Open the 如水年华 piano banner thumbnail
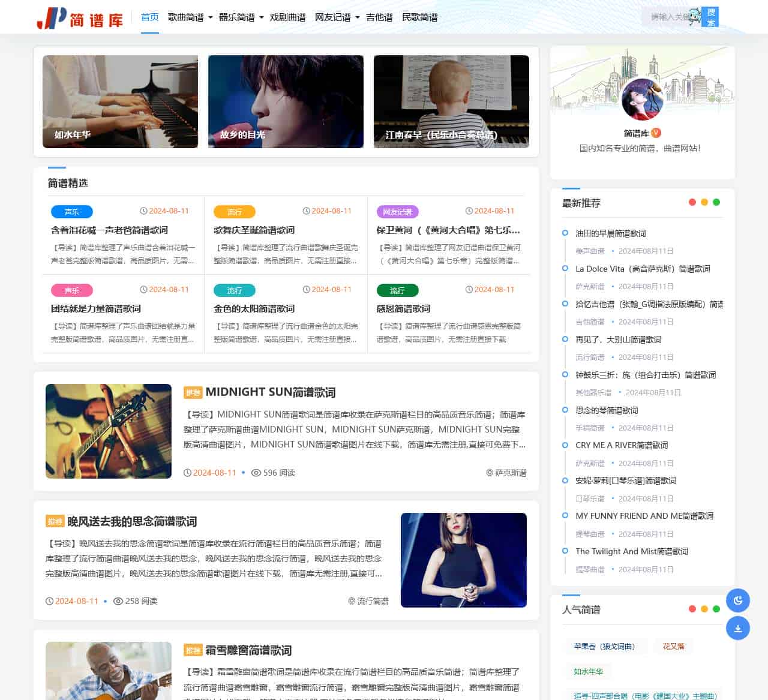 tap(120, 101)
